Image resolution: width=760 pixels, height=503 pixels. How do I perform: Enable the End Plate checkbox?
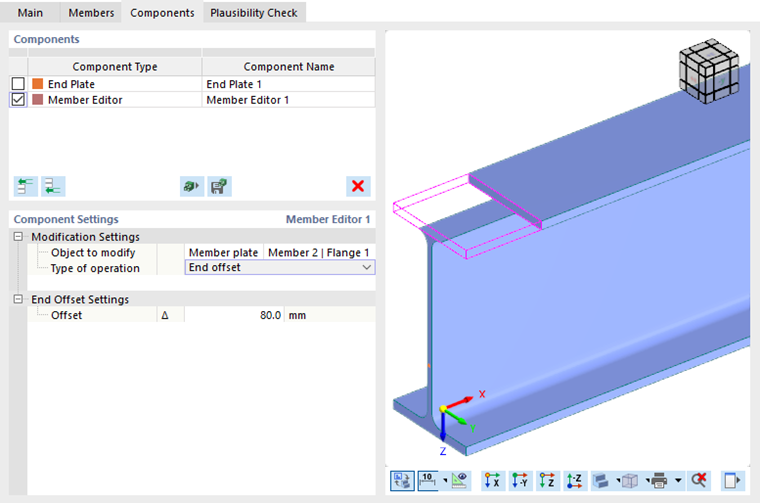[18, 84]
